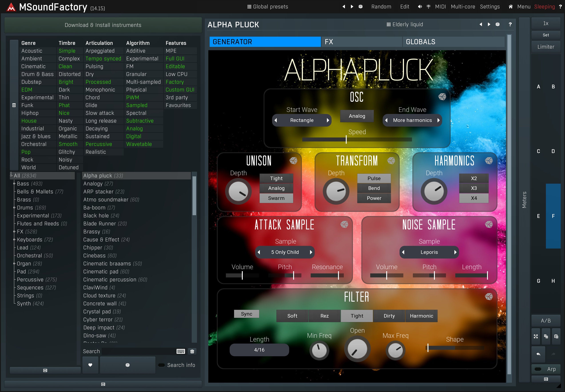Click the random preset dice next to Elderly liquid

click(497, 24)
